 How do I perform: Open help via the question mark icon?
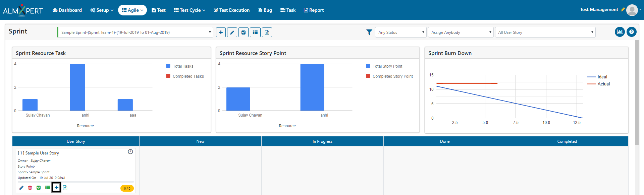(632, 32)
